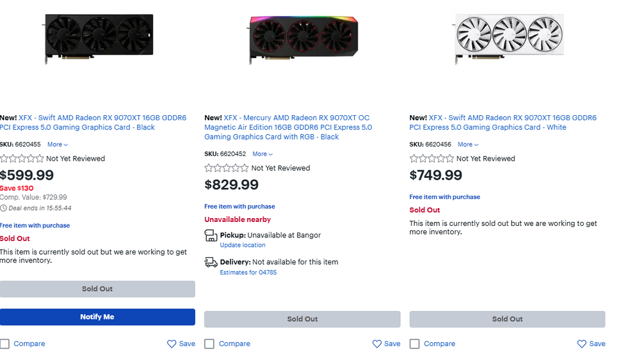
Task: Open Update location link
Action: 242,245
